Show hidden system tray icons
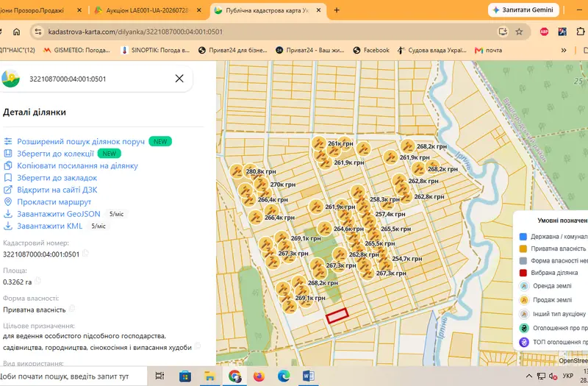588x386 pixels. (x=528, y=376)
